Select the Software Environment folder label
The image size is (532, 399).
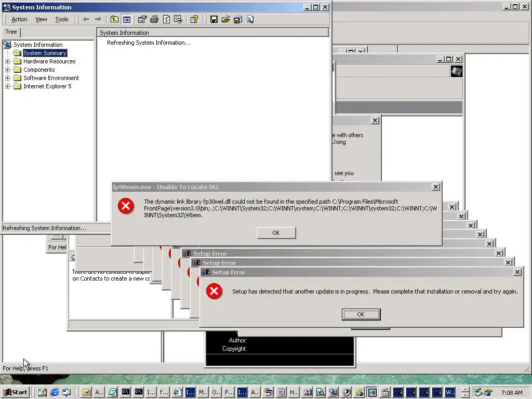51,78
